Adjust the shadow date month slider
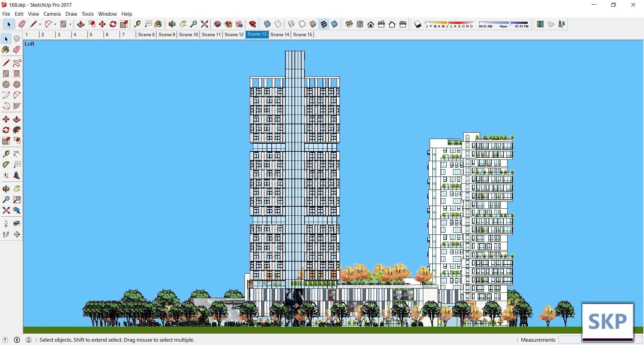 449,24
